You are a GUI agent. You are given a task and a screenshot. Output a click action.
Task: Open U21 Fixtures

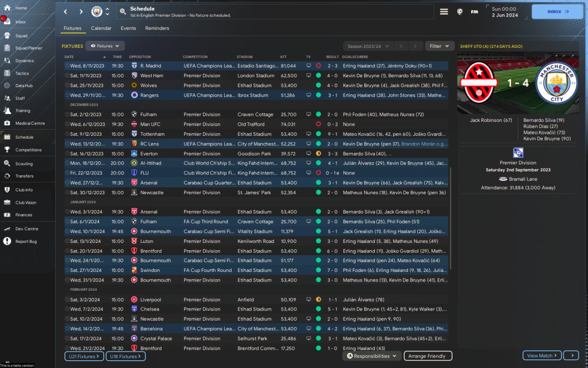[x=84, y=356]
